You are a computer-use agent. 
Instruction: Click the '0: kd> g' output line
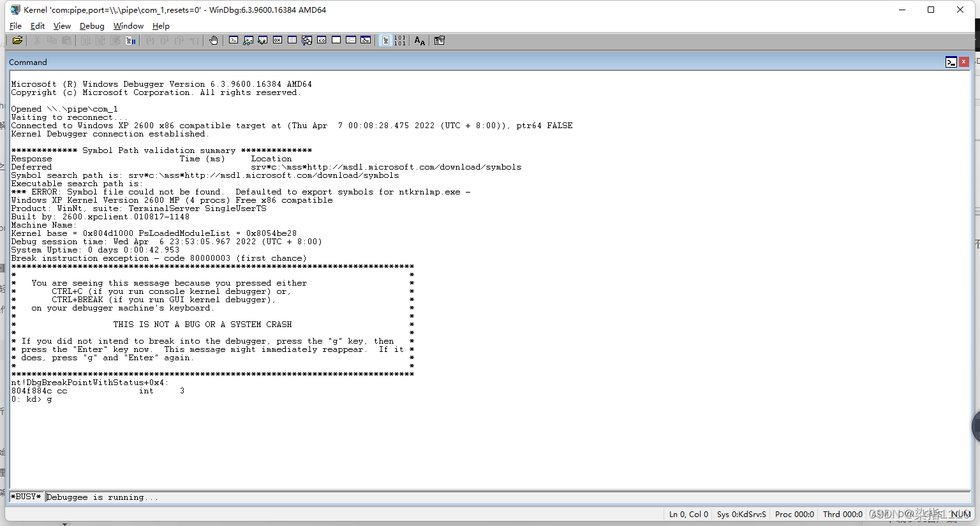pyautogui.click(x=31, y=399)
